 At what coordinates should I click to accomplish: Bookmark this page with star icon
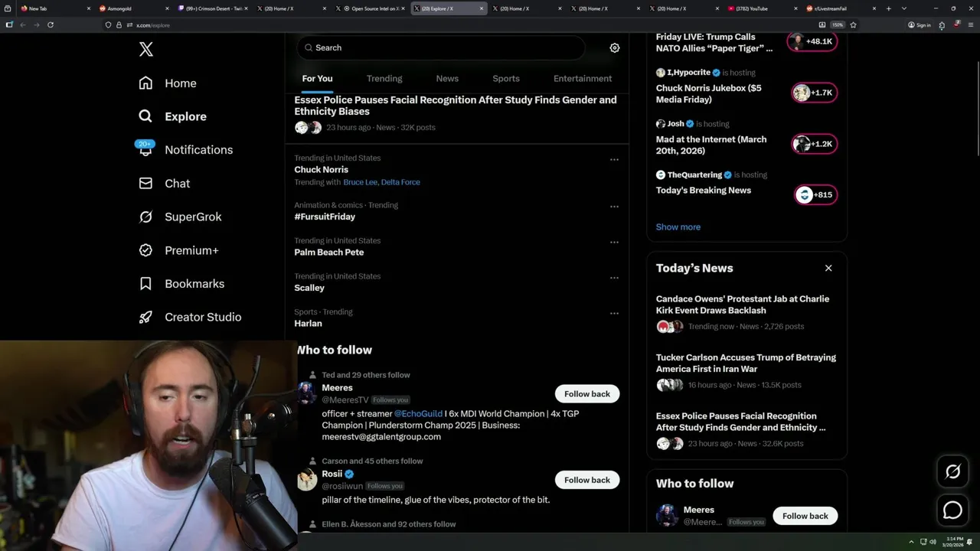[853, 24]
